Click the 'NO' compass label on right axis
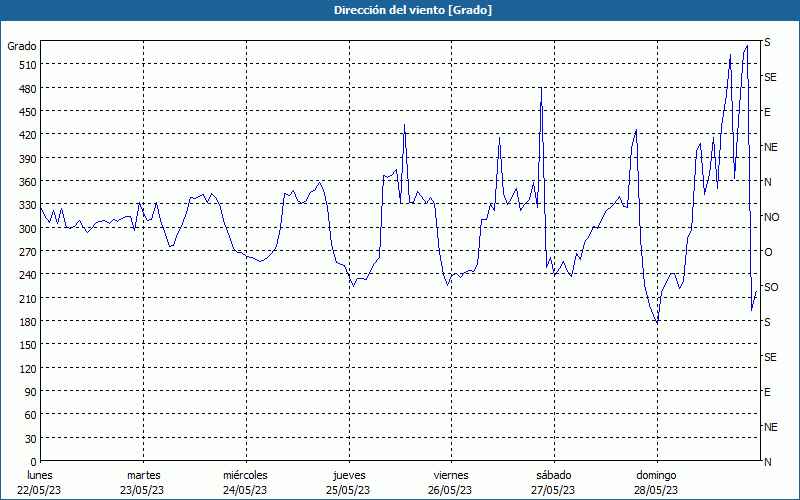This screenshot has height=500, width=800. [x=771, y=217]
